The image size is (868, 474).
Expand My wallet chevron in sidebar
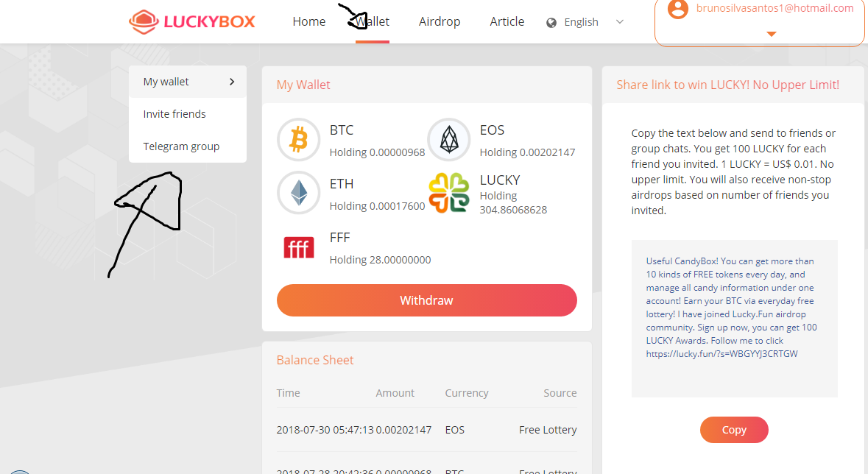[x=232, y=82]
